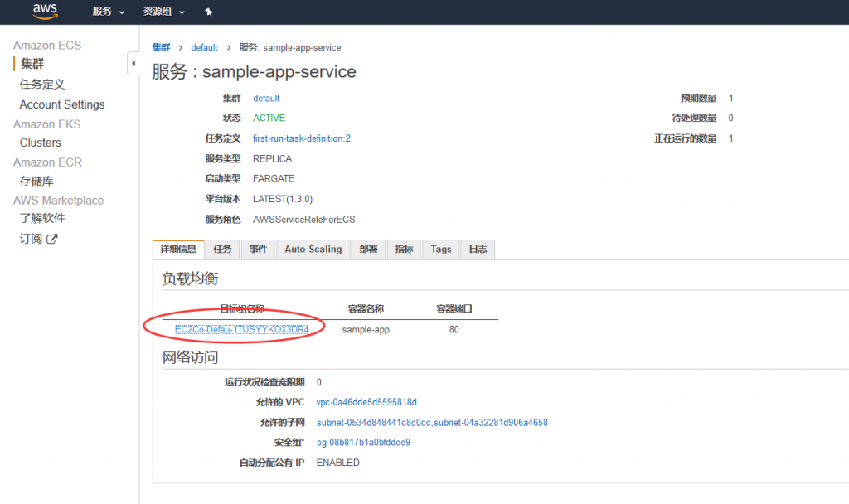Screen dimensions: 849x504
Task: Open 存储库 under Amazon ECR
Action: 36,181
